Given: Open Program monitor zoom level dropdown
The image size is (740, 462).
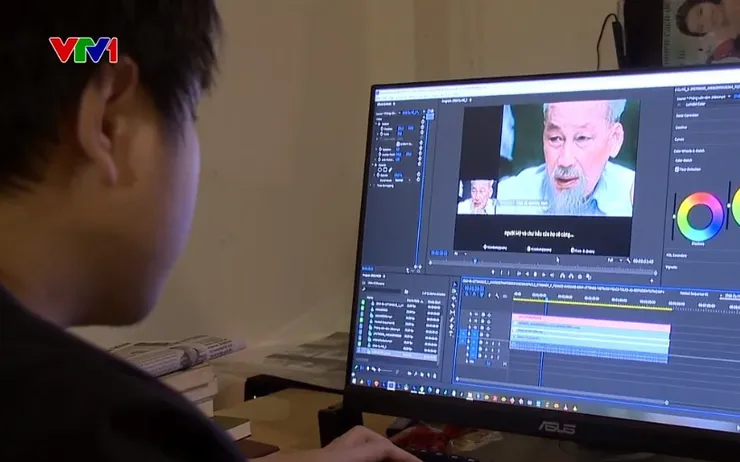Looking at the screenshot, I should coord(460,253).
